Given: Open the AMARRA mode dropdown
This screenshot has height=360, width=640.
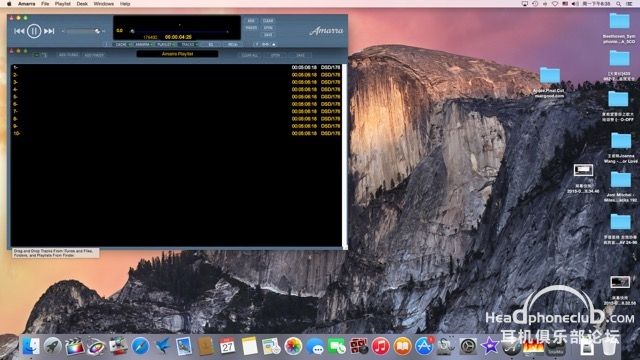Looking at the screenshot, I should [x=143, y=44].
